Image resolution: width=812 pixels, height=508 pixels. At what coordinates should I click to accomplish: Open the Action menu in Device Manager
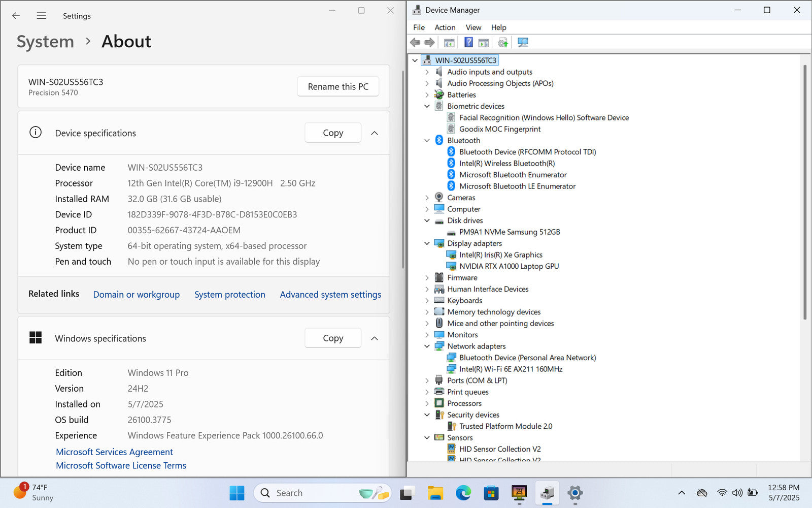(x=445, y=27)
